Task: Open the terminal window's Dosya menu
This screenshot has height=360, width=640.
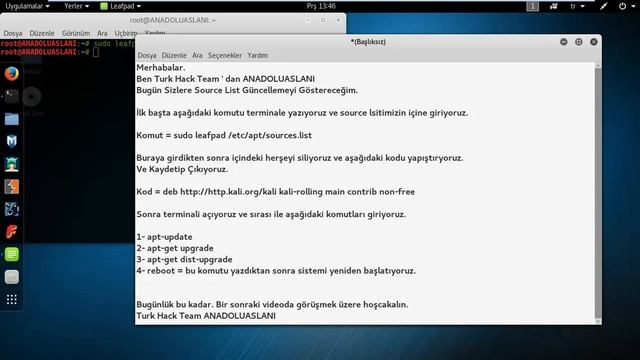Action: tap(13, 33)
